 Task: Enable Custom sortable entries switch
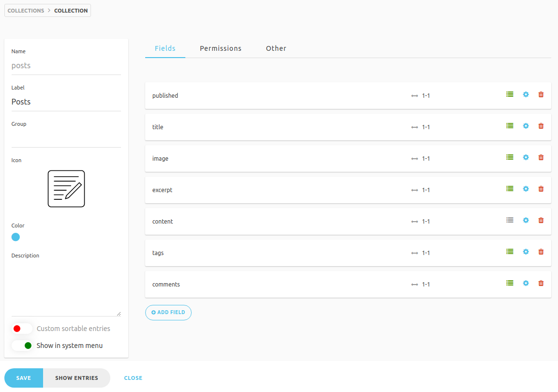[22, 328]
